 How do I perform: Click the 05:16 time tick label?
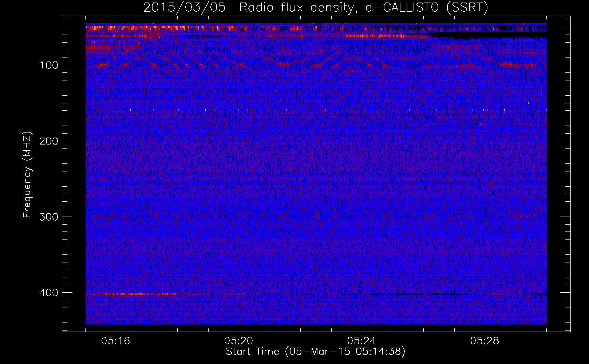coord(116,341)
